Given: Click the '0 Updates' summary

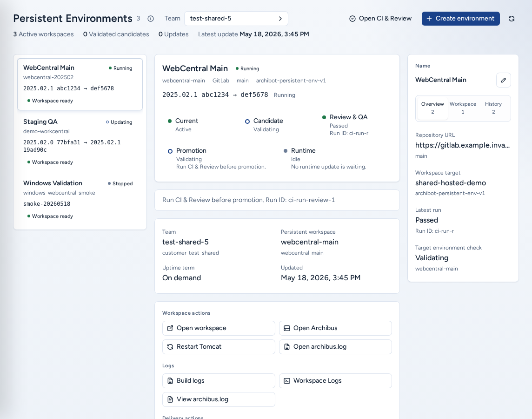Looking at the screenshot, I should click(173, 34).
